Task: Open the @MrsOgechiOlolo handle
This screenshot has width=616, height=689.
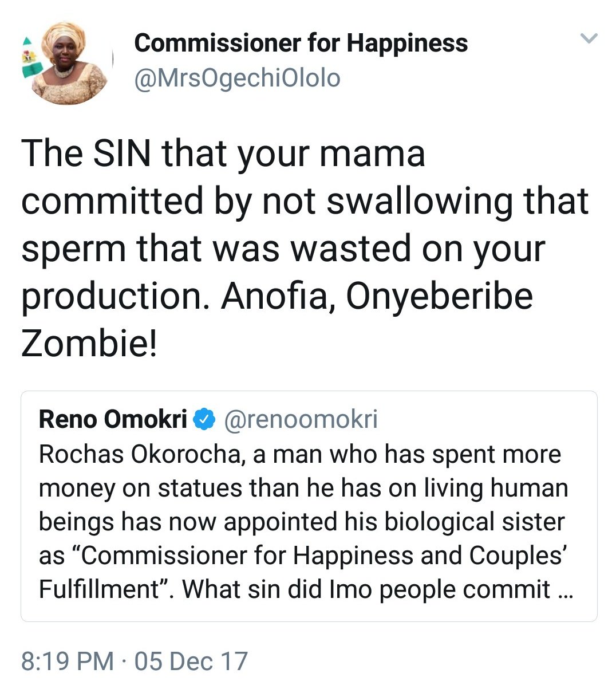Action: point(237,78)
